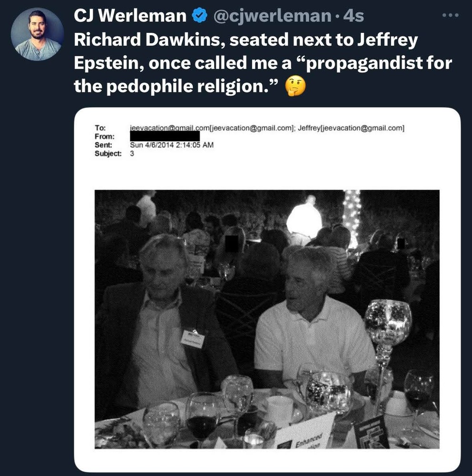Screen dimensions: 472x476
Task: Click the blue verified checkmark badge
Action: (198, 16)
